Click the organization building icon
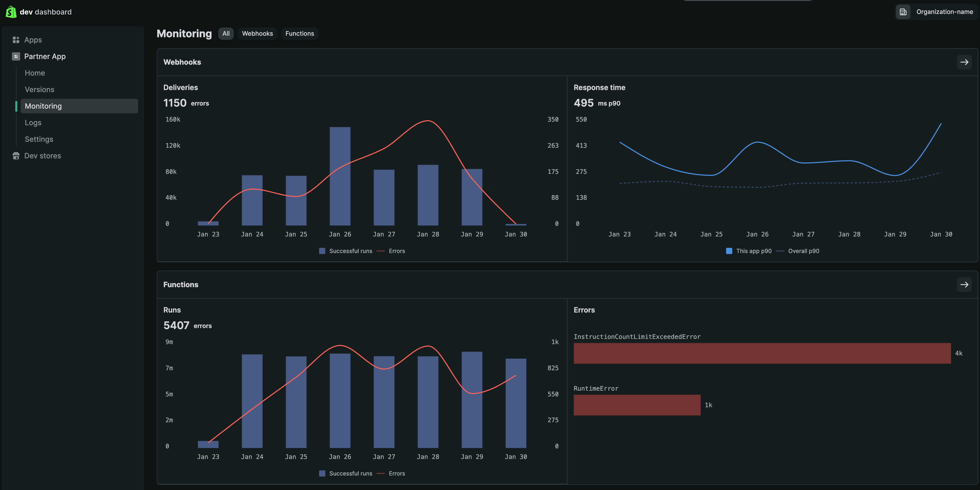The height and width of the screenshot is (490, 980). (903, 12)
